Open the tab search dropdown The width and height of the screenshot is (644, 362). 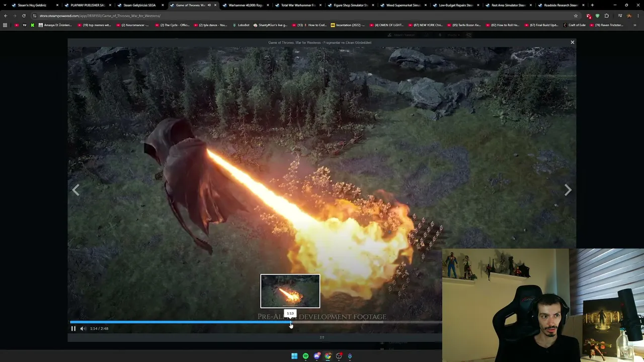coord(5,5)
